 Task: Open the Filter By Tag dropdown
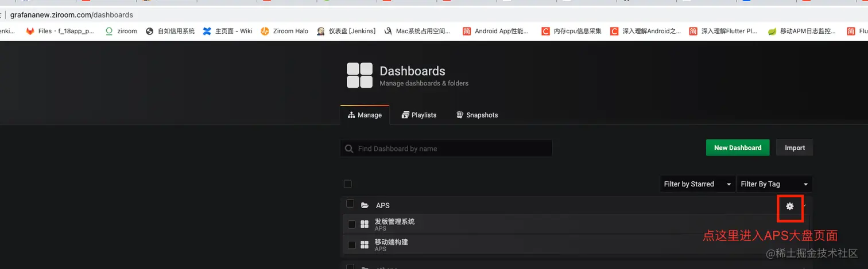(x=774, y=184)
